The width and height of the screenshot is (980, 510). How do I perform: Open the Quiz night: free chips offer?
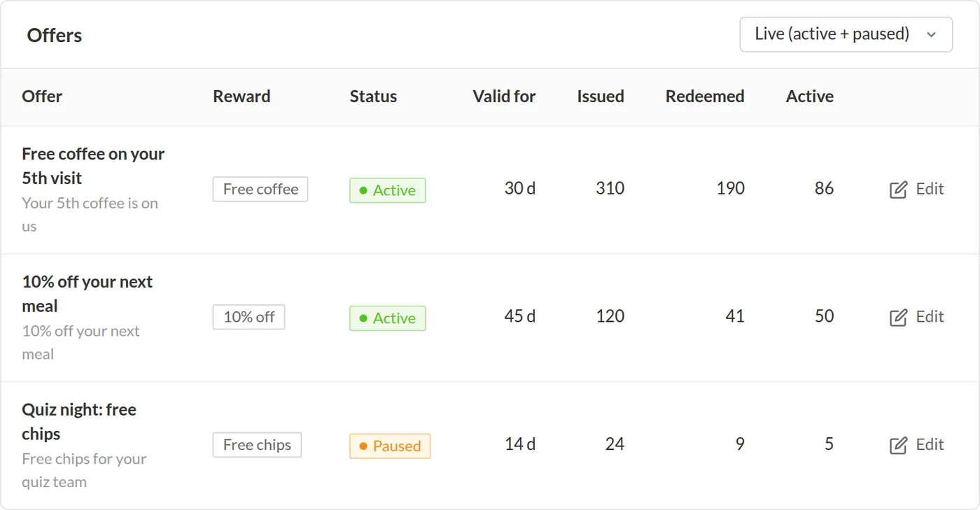(x=79, y=422)
